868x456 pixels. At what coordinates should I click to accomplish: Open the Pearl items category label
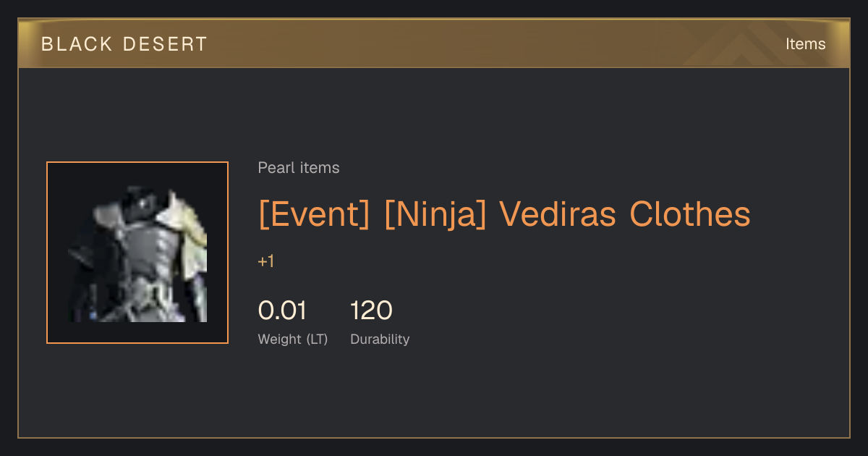tap(299, 168)
